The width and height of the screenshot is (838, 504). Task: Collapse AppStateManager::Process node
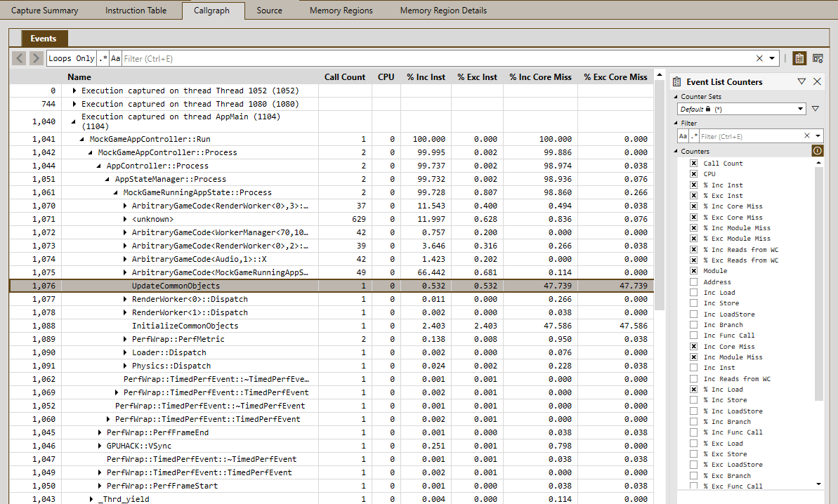pos(107,180)
